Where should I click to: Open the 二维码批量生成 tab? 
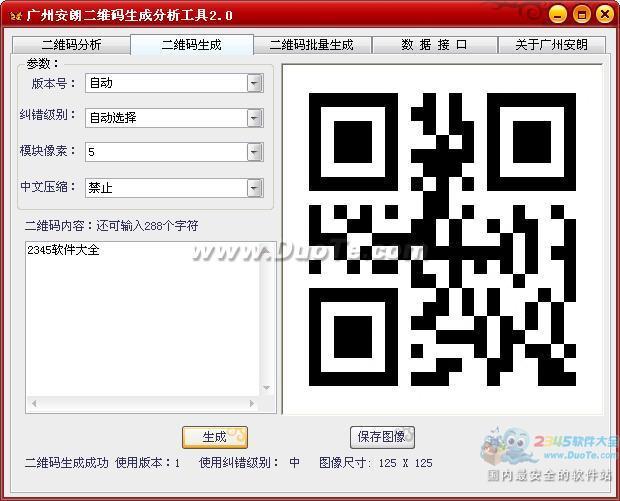click(312, 45)
